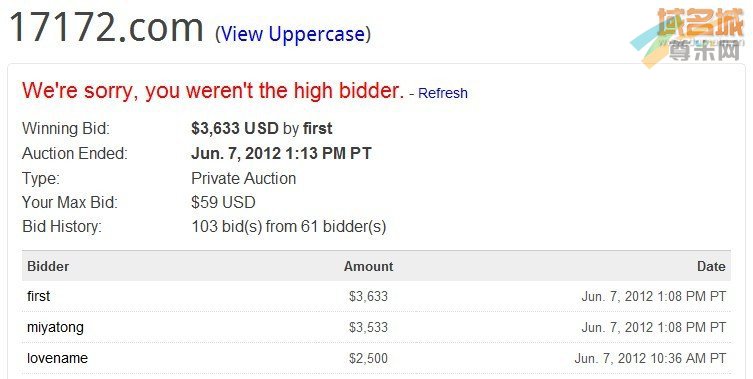Click the $59 USD max bid value
This screenshot has width=753, height=379.
223,202
